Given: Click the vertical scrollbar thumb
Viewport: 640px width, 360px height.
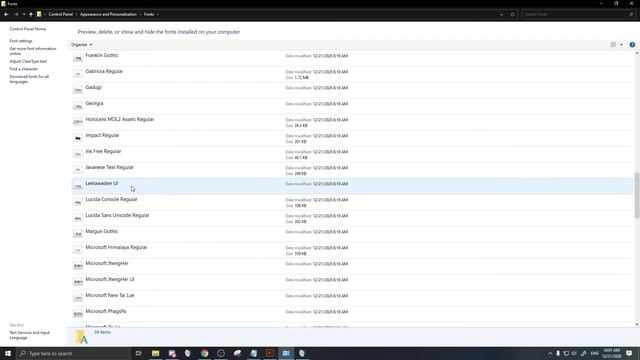Looking at the screenshot, I should (637, 196).
